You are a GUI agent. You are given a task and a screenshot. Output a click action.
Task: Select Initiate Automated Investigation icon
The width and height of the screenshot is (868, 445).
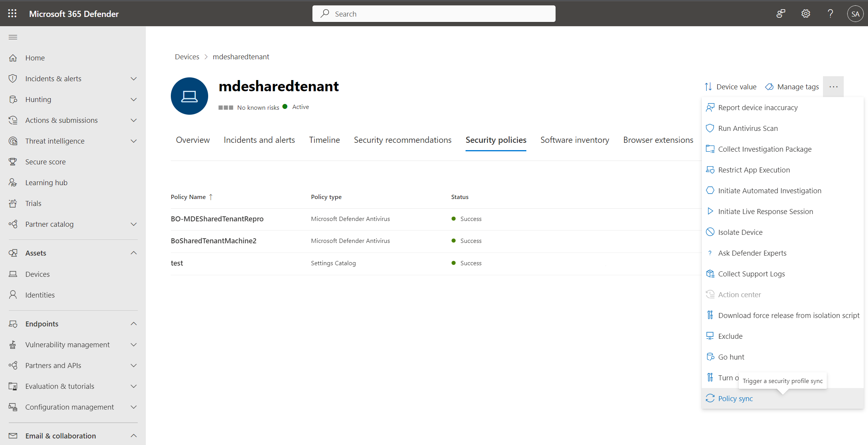[x=710, y=190]
